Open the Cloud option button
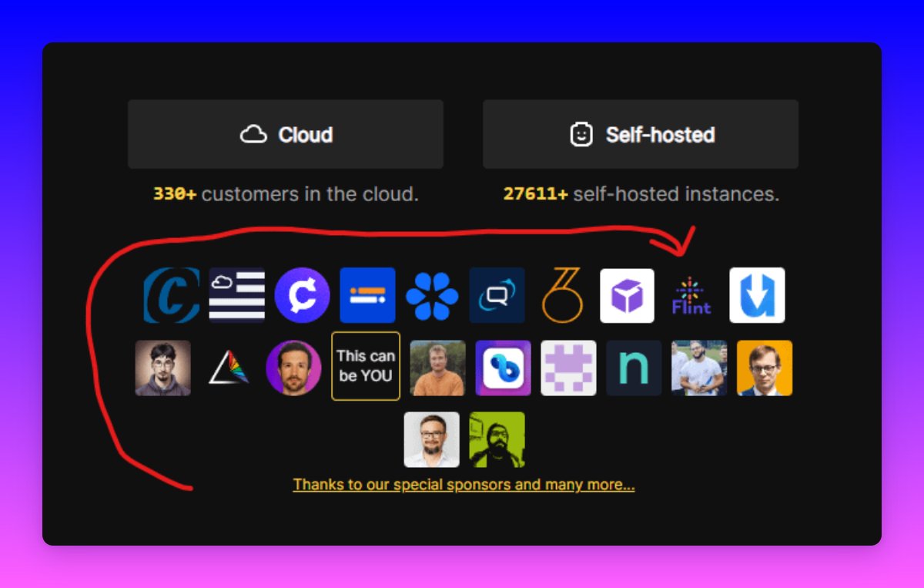The height and width of the screenshot is (588, 924). (x=286, y=134)
